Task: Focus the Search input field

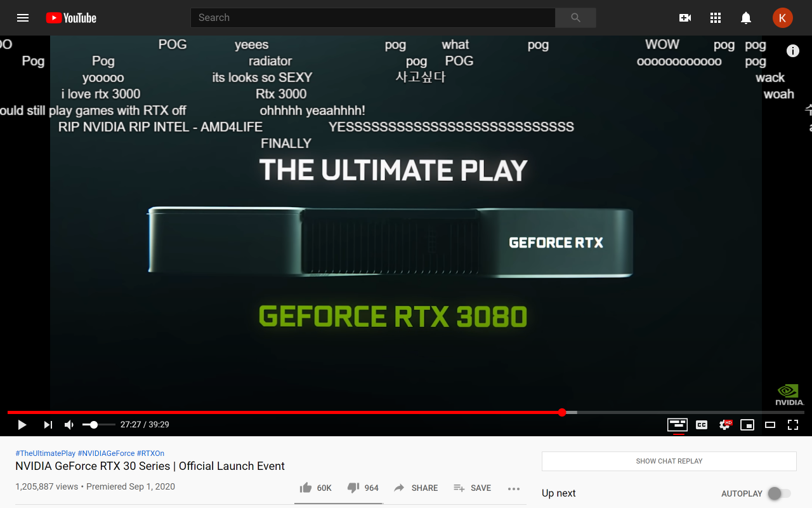Action: [373, 18]
